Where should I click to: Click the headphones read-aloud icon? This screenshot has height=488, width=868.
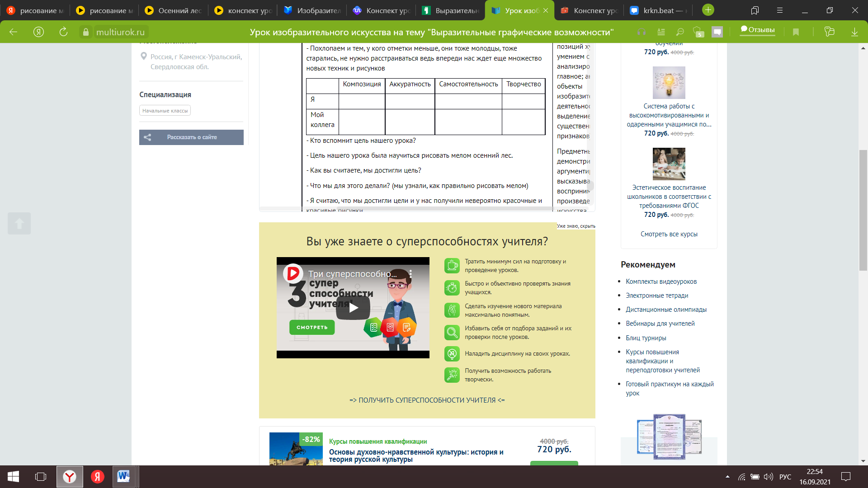[x=641, y=32]
